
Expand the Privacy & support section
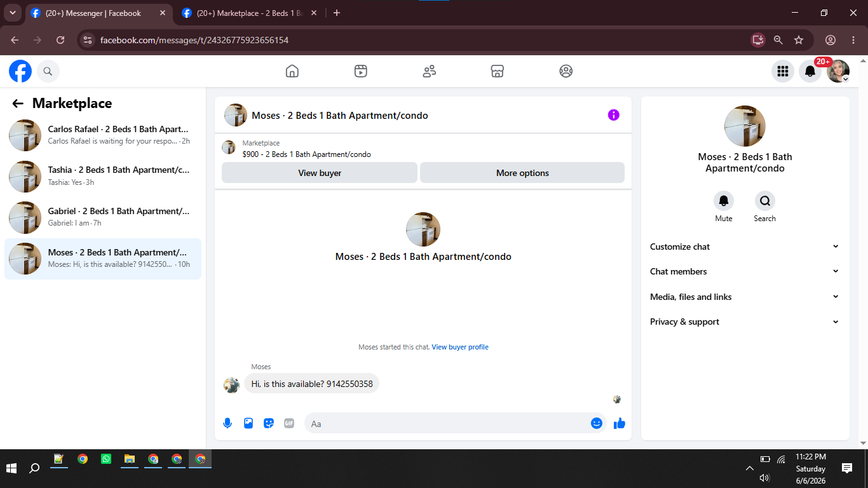pos(745,322)
